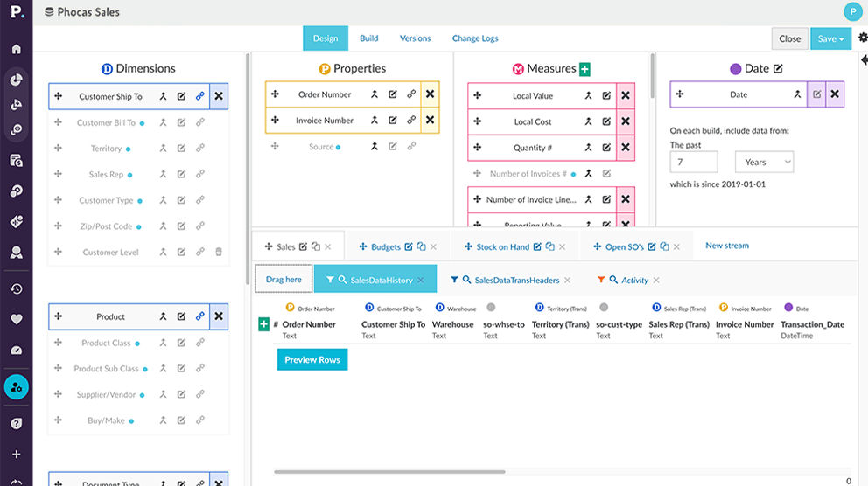Click the Close button
This screenshot has width=868, height=486.
pos(790,38)
